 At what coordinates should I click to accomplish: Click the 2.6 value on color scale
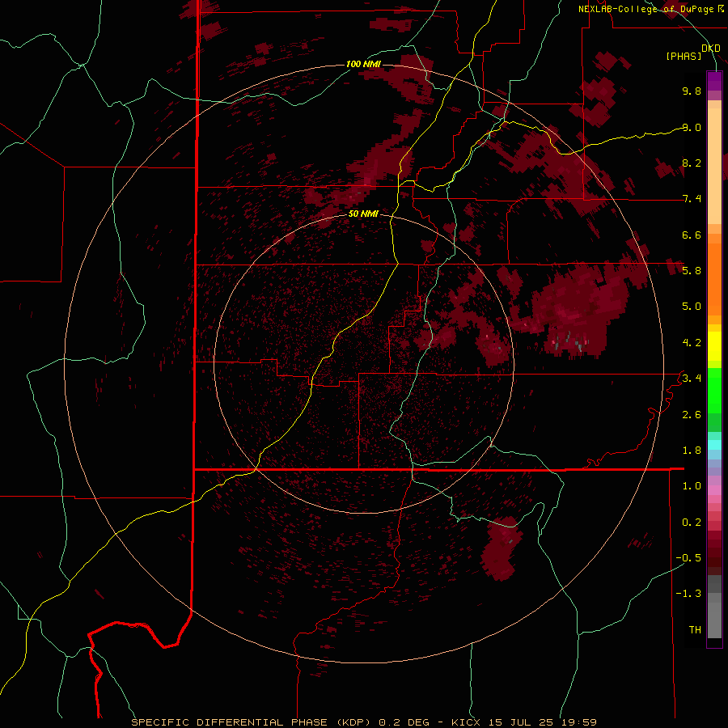pyautogui.click(x=692, y=415)
